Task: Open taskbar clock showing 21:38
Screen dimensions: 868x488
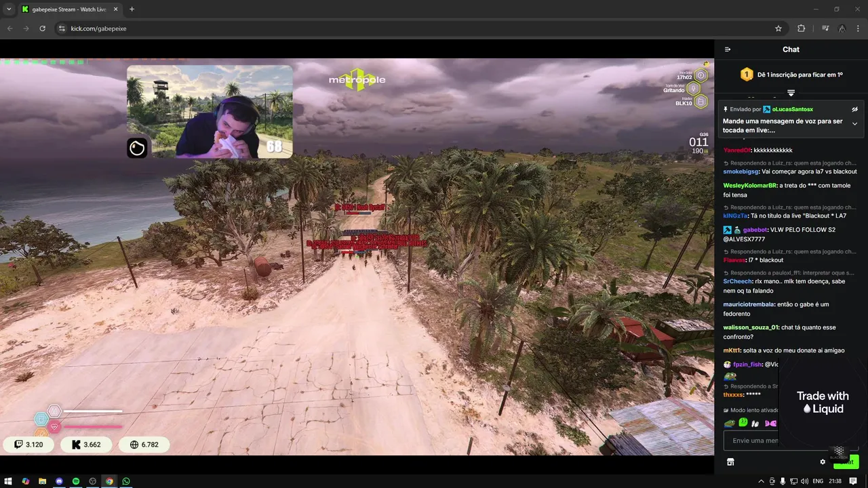Action: pyautogui.click(x=835, y=481)
